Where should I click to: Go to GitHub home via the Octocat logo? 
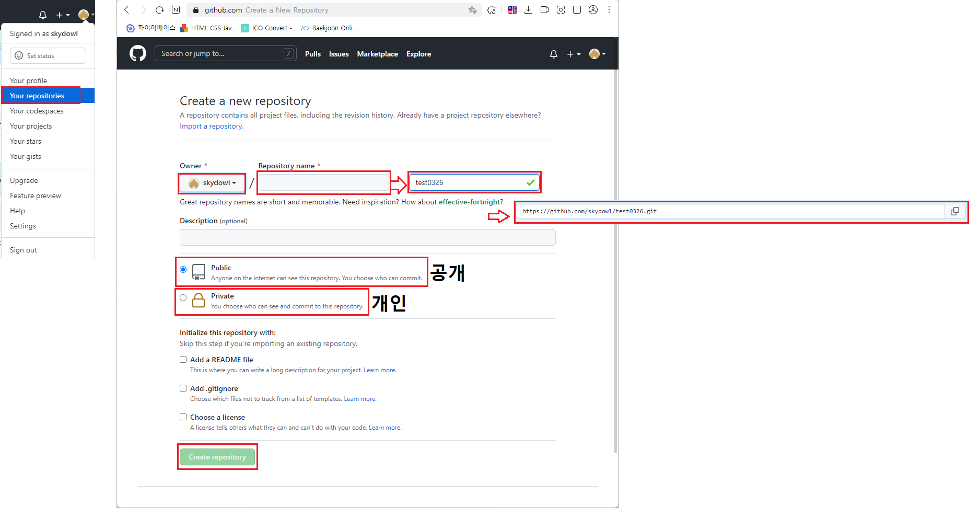(x=138, y=53)
